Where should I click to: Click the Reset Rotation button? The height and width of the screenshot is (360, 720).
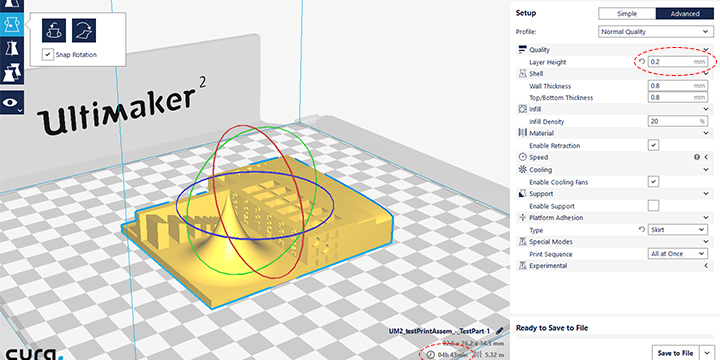click(54, 30)
